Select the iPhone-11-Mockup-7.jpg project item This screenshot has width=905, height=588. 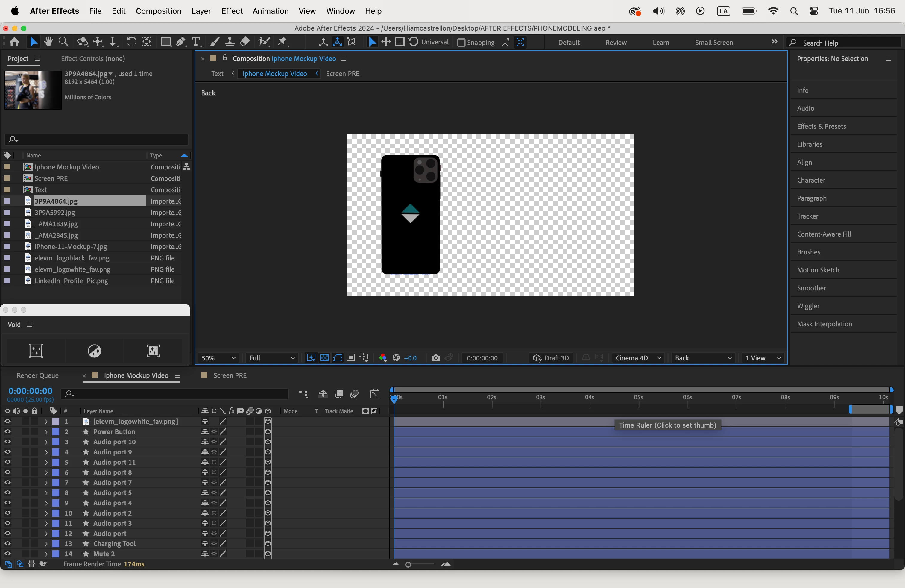[x=71, y=246]
